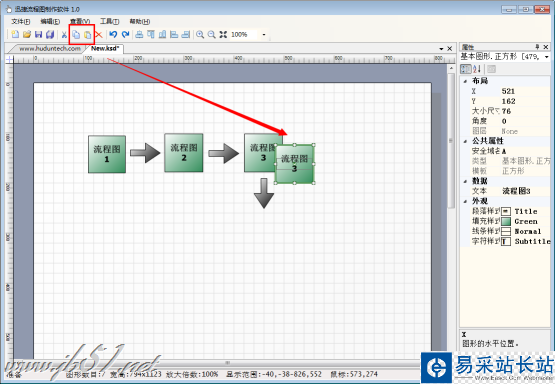This screenshot has width=555, height=384.
Task: Toggle alphabetical sort in properties panel
Action: (x=477, y=69)
